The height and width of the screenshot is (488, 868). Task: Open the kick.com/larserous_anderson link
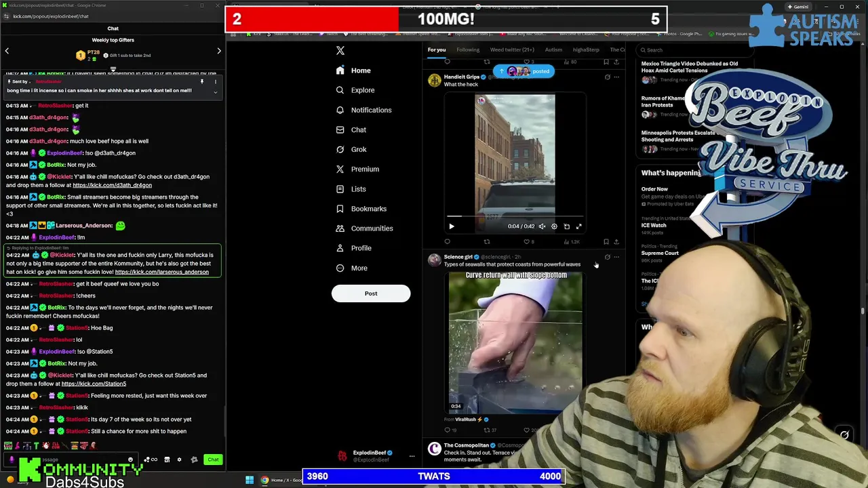[x=162, y=272]
